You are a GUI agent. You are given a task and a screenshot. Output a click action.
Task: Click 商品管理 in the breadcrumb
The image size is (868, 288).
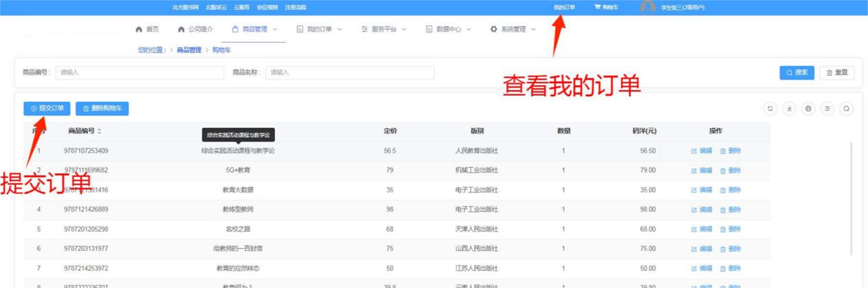pos(189,50)
